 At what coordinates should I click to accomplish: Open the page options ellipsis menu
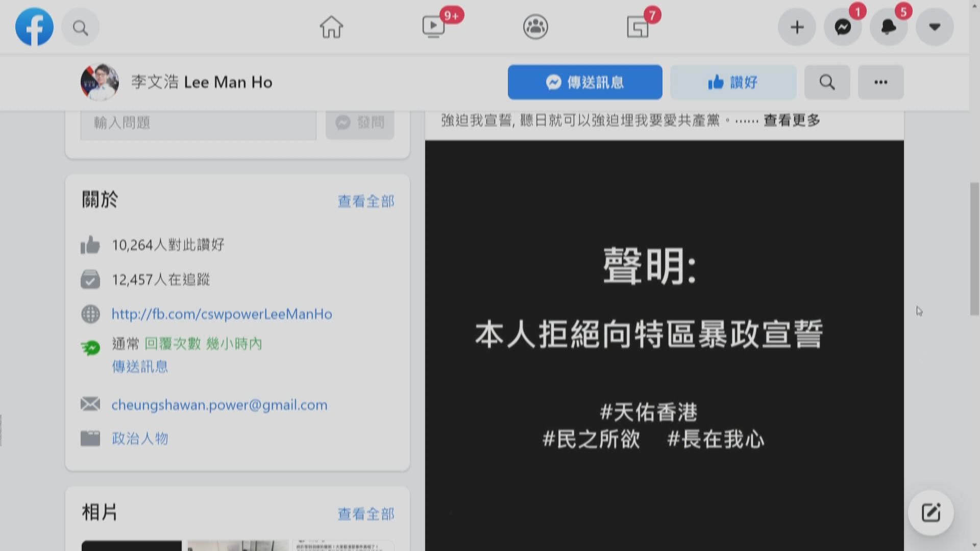(x=880, y=82)
